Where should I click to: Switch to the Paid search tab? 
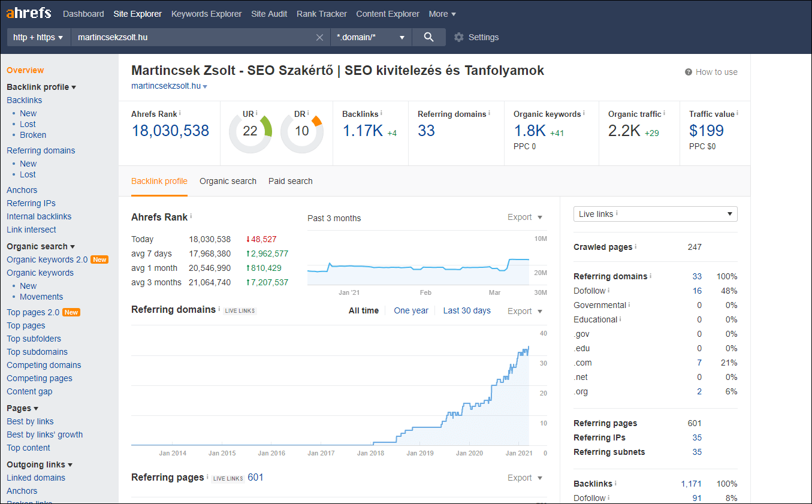291,181
